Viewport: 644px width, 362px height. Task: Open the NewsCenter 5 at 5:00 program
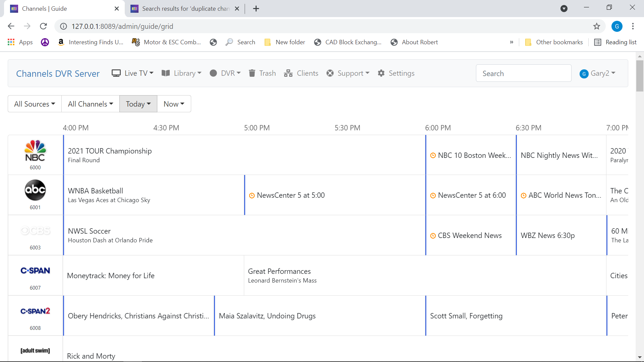coord(290,195)
